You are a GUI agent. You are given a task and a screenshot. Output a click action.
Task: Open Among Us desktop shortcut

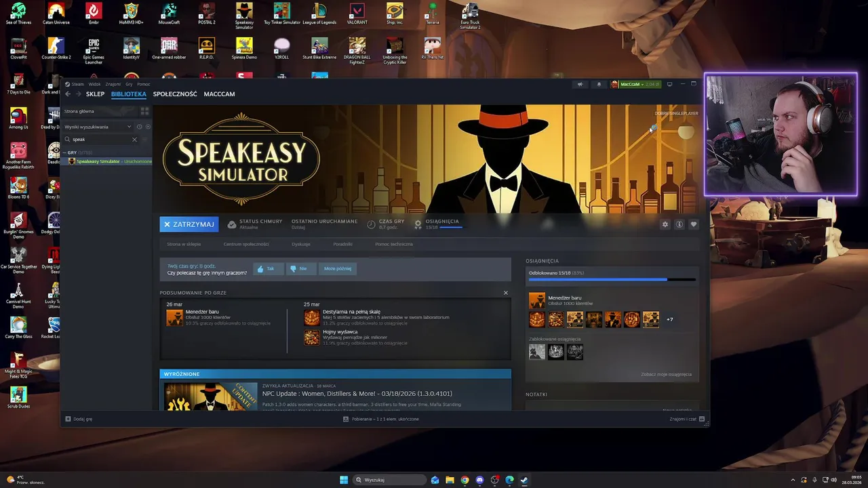coord(18,119)
